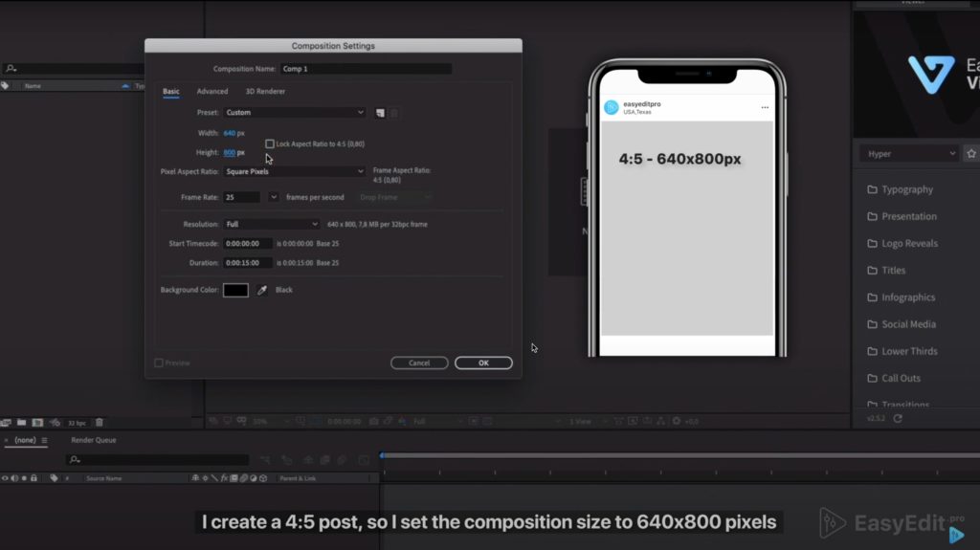Screen dimensions: 980x550
Task: Open the Infographics folder
Action: (902, 297)
